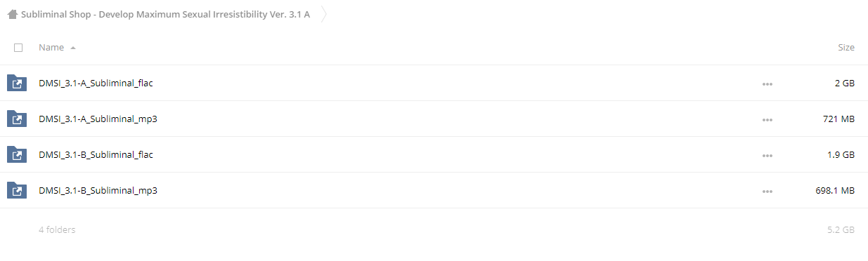The height and width of the screenshot is (261, 868).
Task: Open folder DMSI_3.1-A_Subliminal_mp3
Action: click(98, 119)
